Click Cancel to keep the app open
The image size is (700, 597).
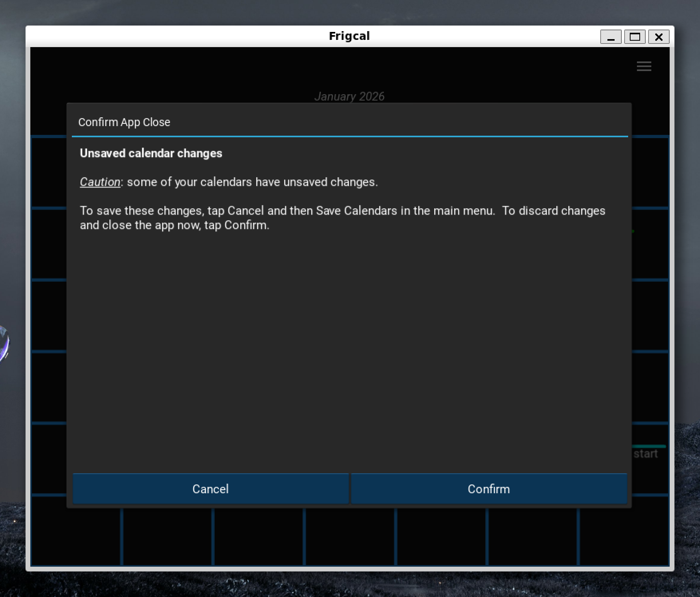pyautogui.click(x=210, y=489)
